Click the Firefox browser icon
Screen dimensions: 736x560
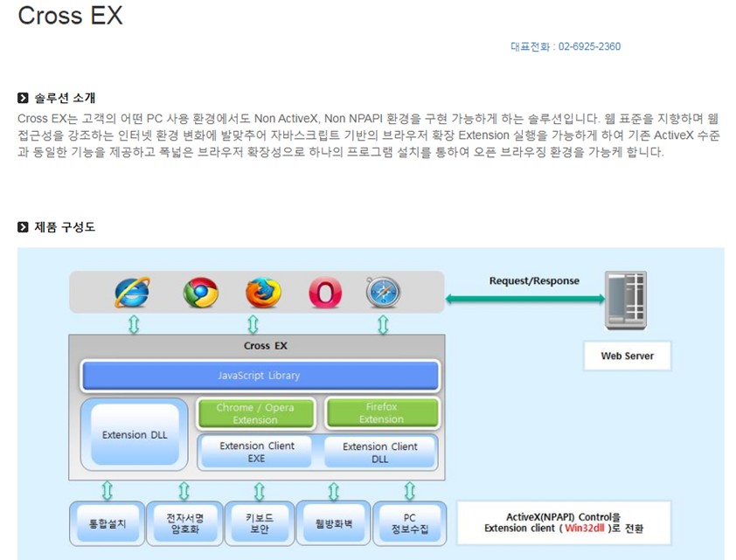point(263,292)
